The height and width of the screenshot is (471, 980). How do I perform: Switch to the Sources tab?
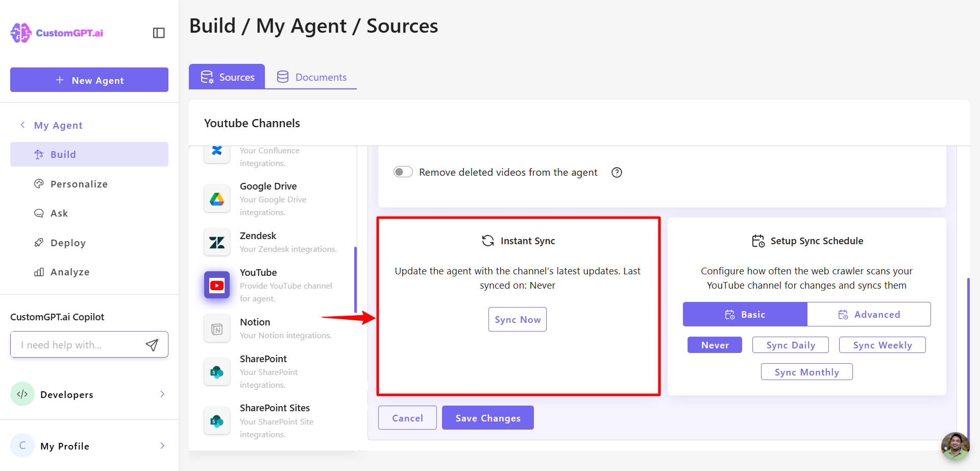click(227, 77)
